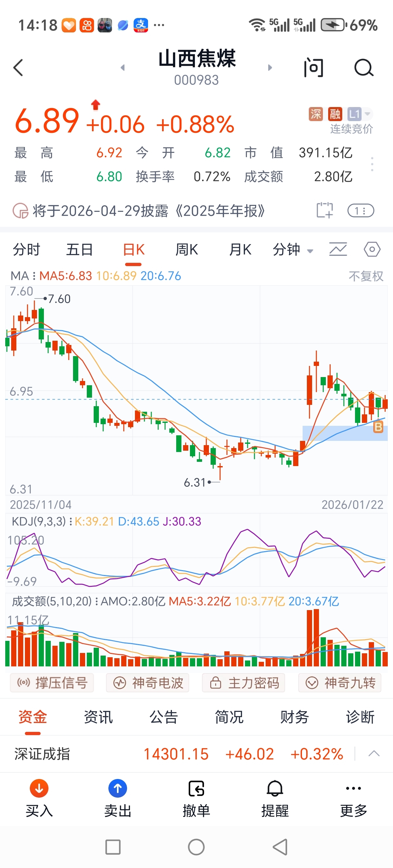
Task: Tap Android recent apps square button
Action: click(x=113, y=847)
